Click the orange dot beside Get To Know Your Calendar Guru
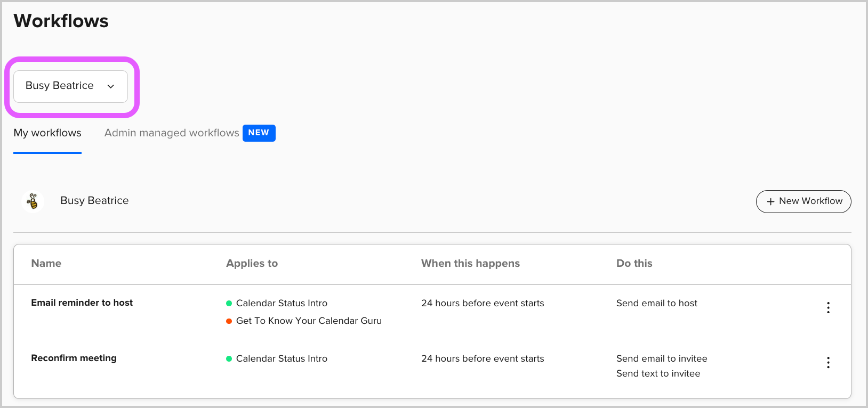This screenshot has height=408, width=868. (x=228, y=321)
